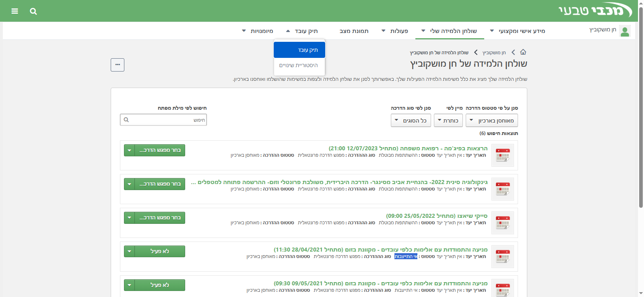Click חן מושקוביץ breadcrumb link

click(494, 53)
